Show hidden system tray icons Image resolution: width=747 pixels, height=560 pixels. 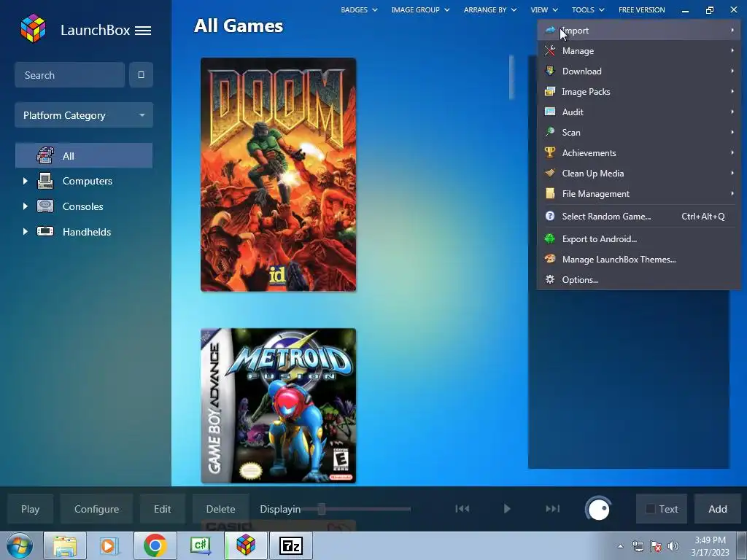(x=620, y=546)
